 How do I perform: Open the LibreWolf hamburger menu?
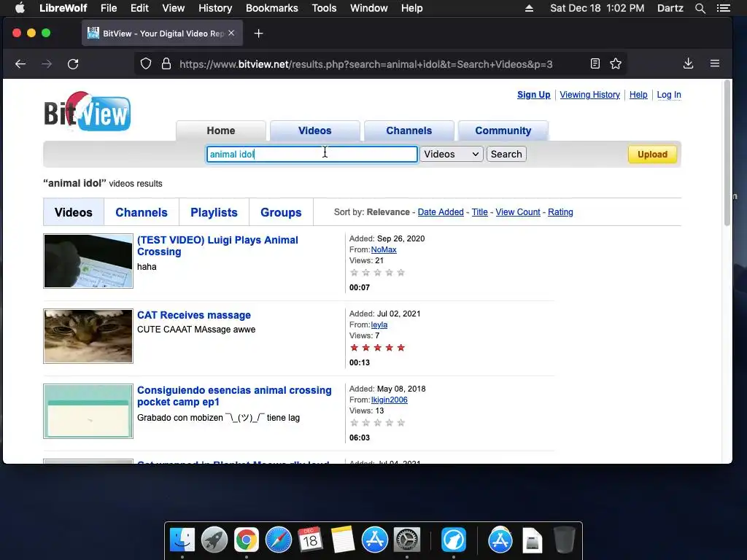tap(715, 63)
